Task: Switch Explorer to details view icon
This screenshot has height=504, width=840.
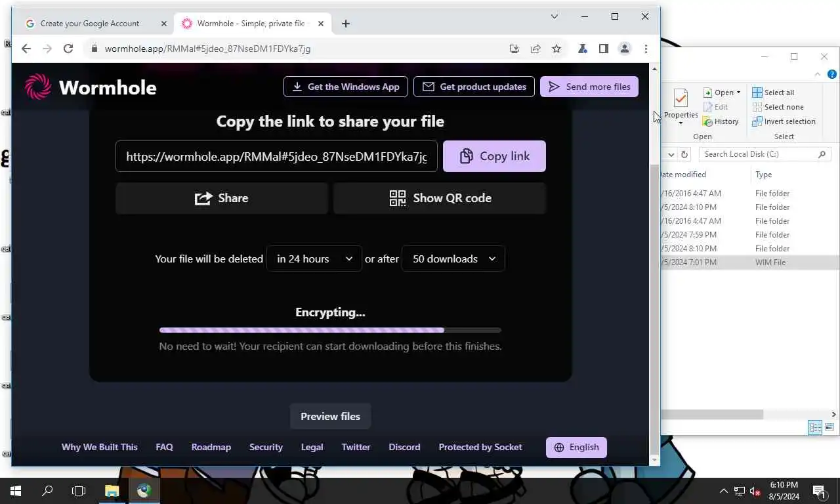Action: tap(815, 427)
